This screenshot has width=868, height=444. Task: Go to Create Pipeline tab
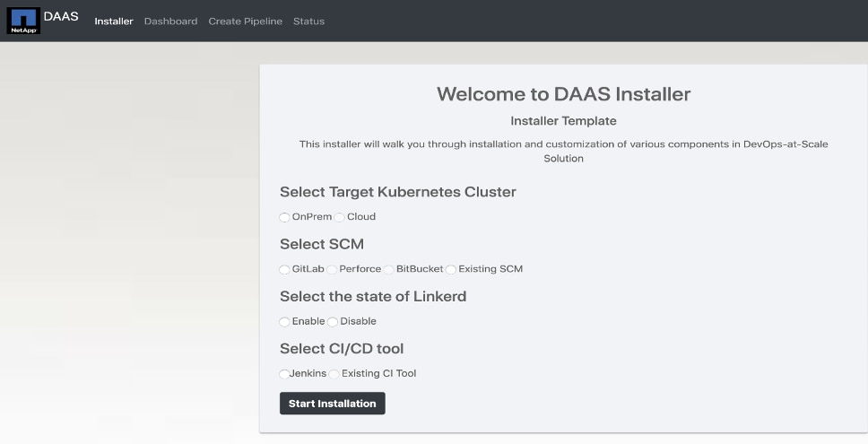click(245, 21)
